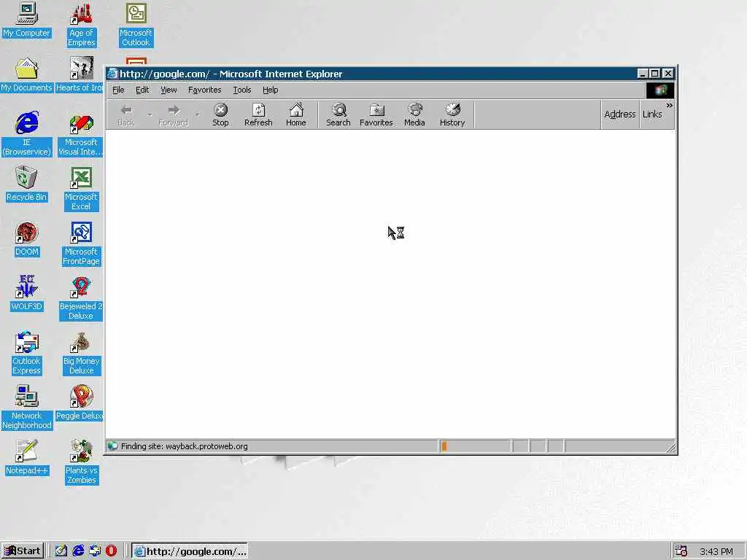Click the Stop toolbar button

tap(220, 114)
